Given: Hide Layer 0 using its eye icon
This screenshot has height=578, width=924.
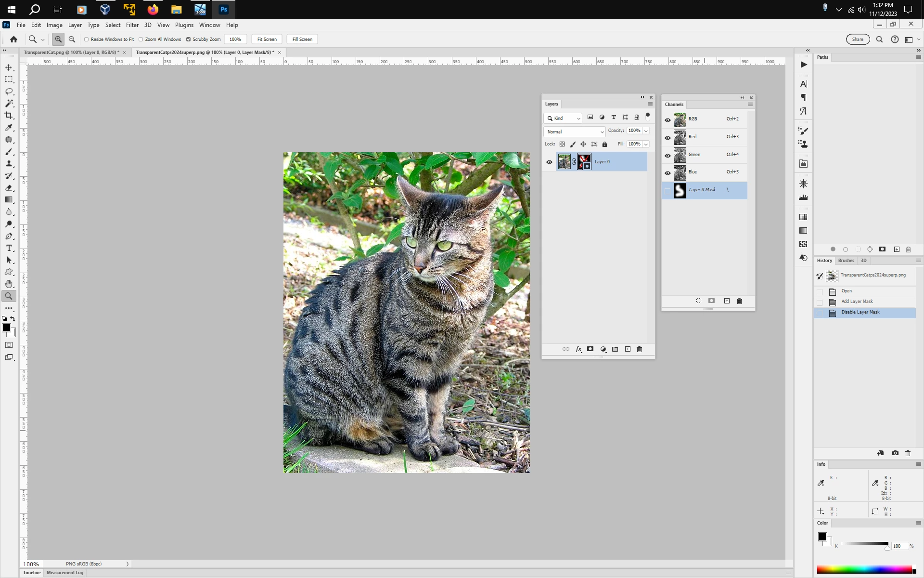Looking at the screenshot, I should click(549, 162).
